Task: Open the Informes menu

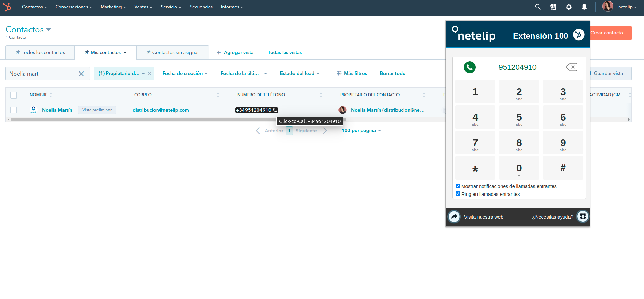Action: click(x=232, y=7)
